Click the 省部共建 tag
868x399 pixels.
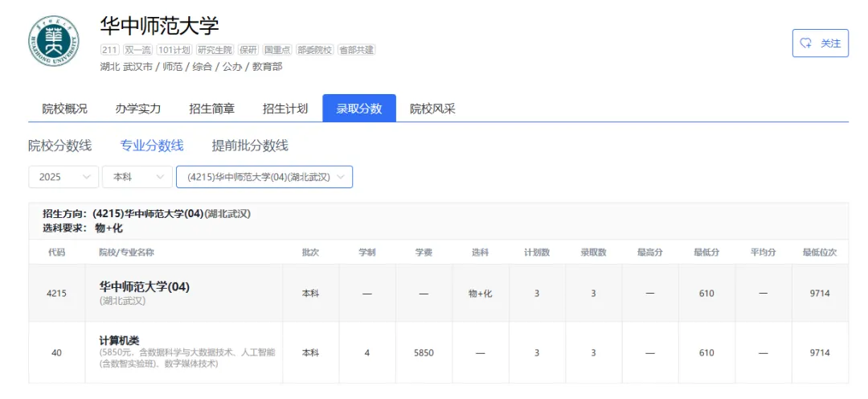pos(356,50)
